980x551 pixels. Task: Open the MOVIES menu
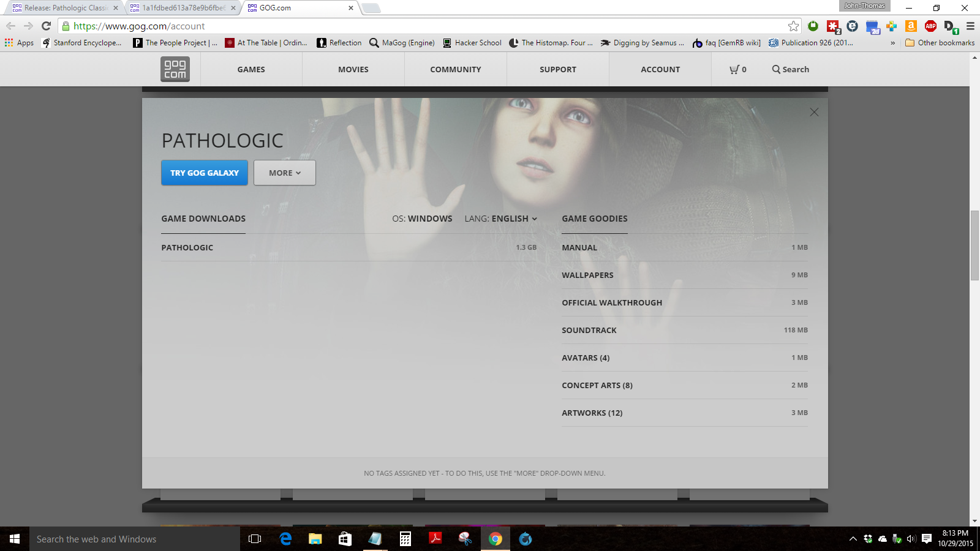[353, 69]
